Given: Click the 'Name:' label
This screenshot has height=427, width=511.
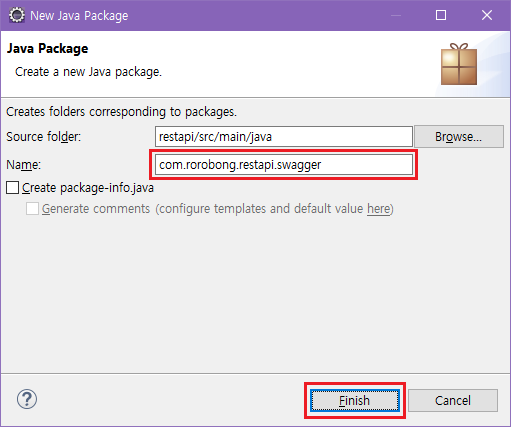Looking at the screenshot, I should coord(23,165).
